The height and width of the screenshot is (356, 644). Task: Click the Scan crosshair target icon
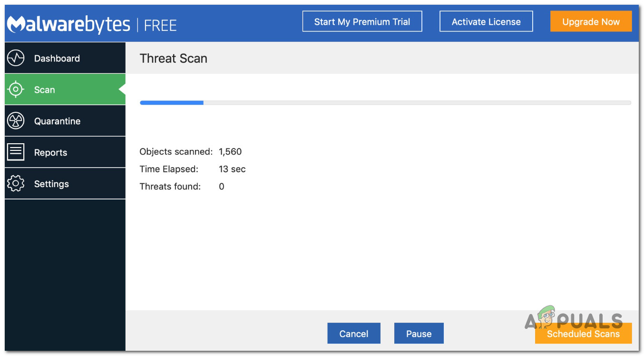16,89
